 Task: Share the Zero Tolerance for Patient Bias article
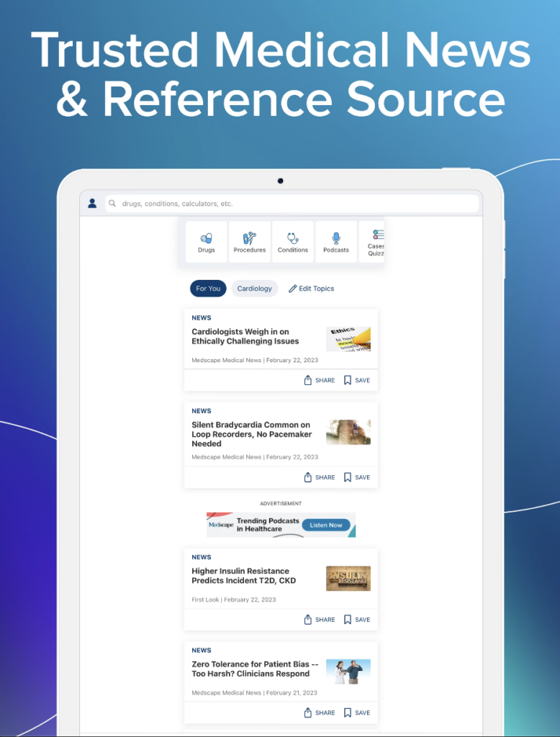coord(320,713)
